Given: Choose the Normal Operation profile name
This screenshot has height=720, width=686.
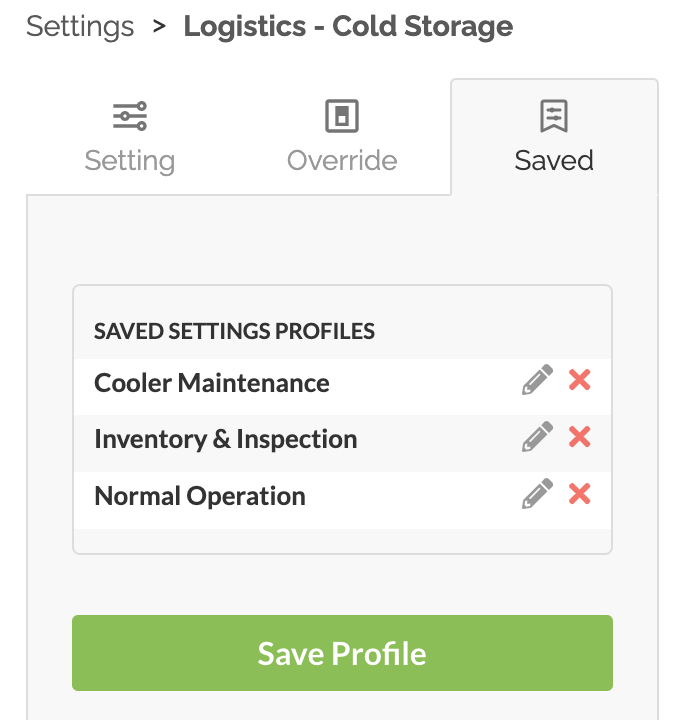Looking at the screenshot, I should (200, 496).
